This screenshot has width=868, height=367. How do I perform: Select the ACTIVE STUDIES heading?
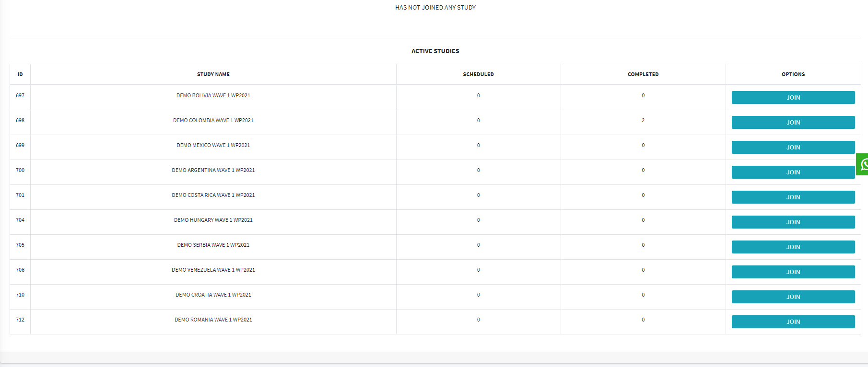coord(435,51)
